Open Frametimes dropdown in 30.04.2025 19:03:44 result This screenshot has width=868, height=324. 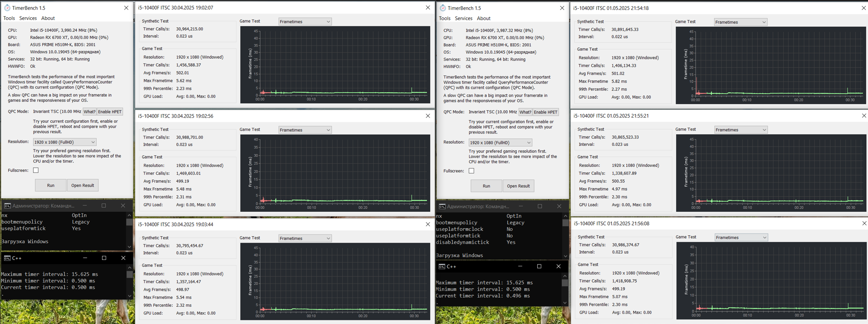(305, 238)
